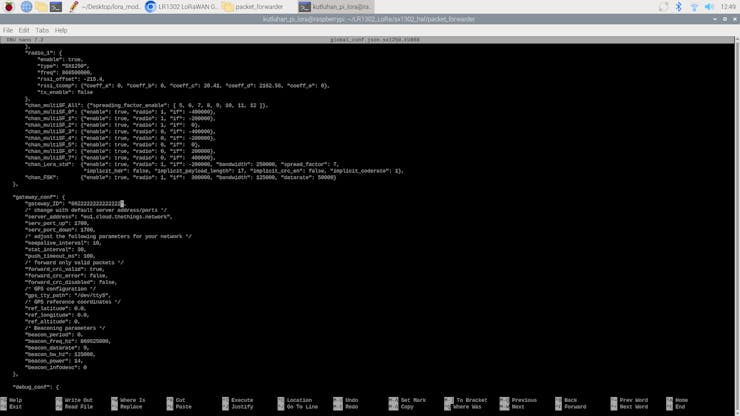
Task: Maximize the terminal window
Action: point(725,19)
